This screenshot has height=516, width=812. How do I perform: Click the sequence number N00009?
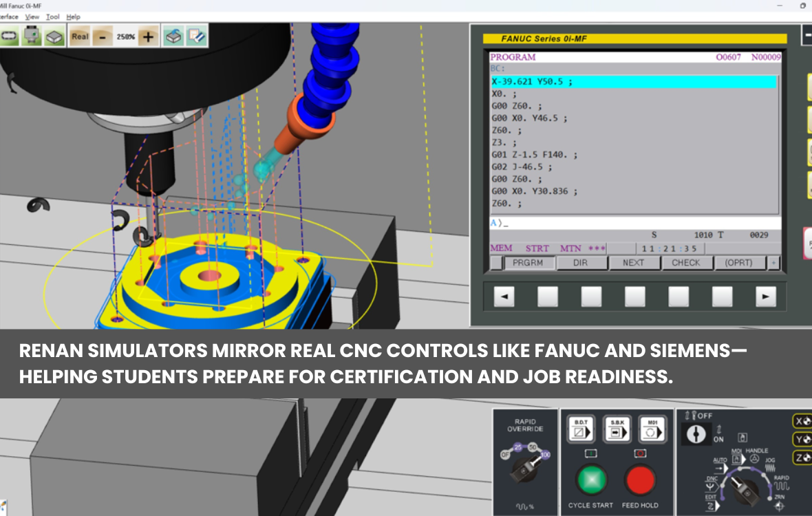pyautogui.click(x=766, y=57)
